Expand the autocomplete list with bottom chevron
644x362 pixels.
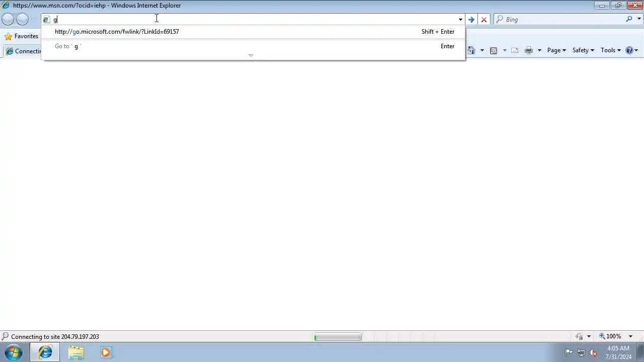point(251,55)
